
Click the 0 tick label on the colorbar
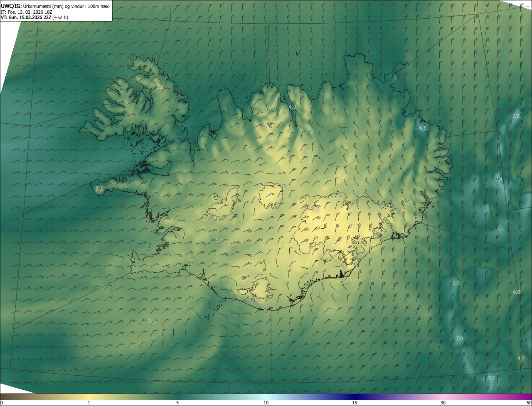pos(2,403)
